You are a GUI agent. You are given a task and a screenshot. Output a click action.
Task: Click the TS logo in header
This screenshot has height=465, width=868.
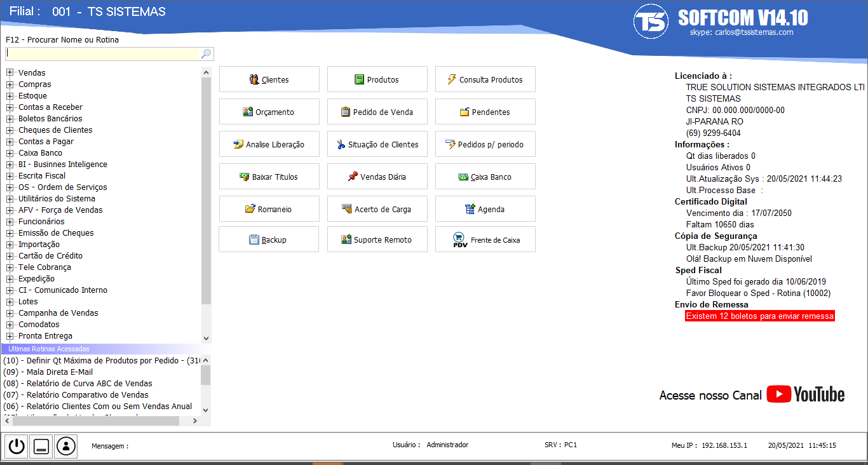pos(651,22)
